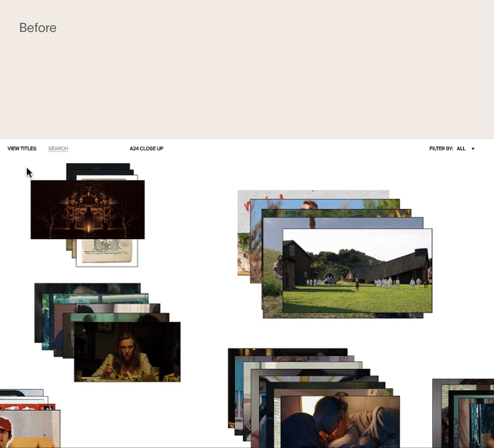Viewport: 494px width, 448px height.
Task: Select the blue-edged image in the couple stack
Action: 239,396
